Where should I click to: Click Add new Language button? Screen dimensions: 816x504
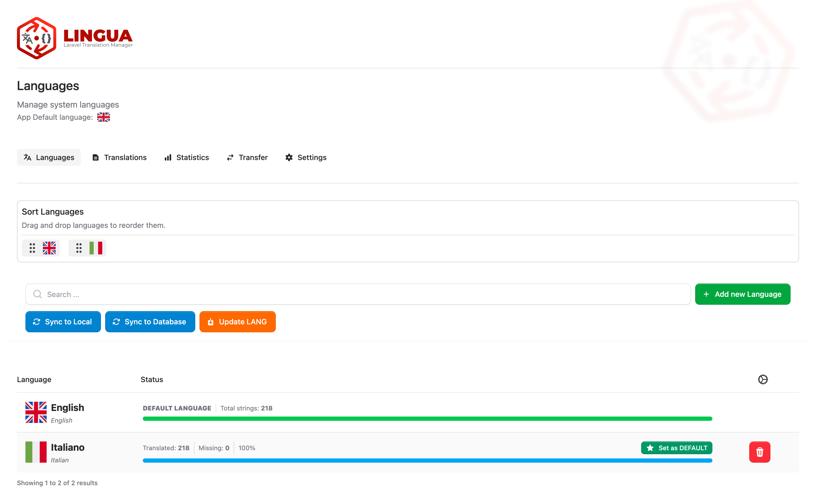pyautogui.click(x=743, y=294)
